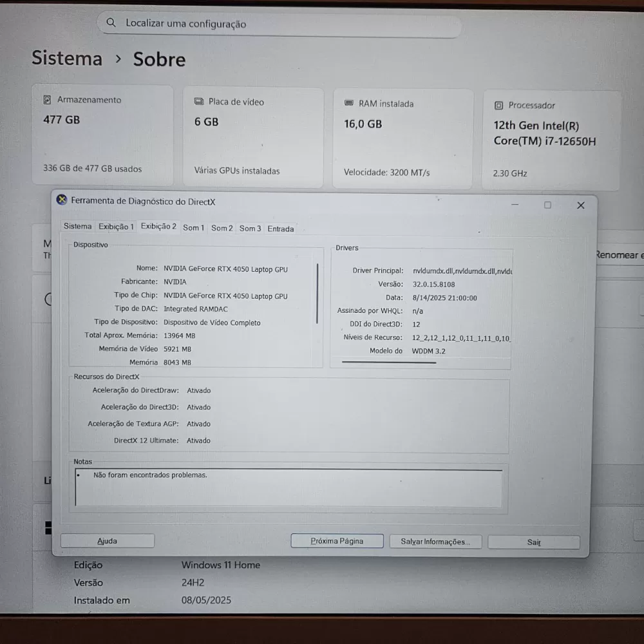Click Aceleração de Textura AGP Ativado value

[199, 424]
